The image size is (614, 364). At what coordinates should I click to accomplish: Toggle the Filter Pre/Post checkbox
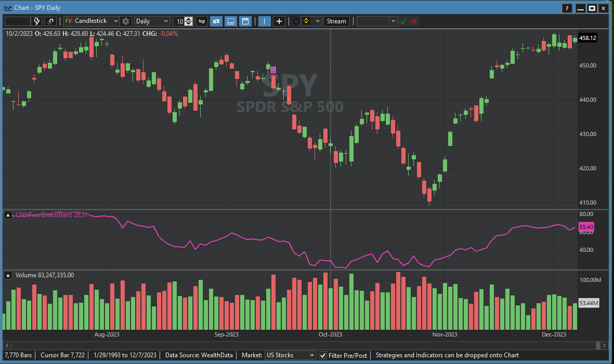323,355
